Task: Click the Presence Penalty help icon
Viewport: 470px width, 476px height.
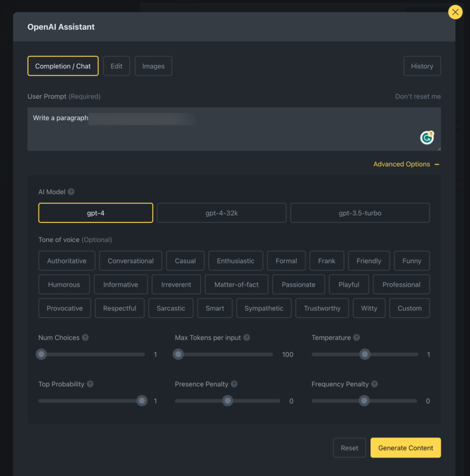Action: click(234, 384)
